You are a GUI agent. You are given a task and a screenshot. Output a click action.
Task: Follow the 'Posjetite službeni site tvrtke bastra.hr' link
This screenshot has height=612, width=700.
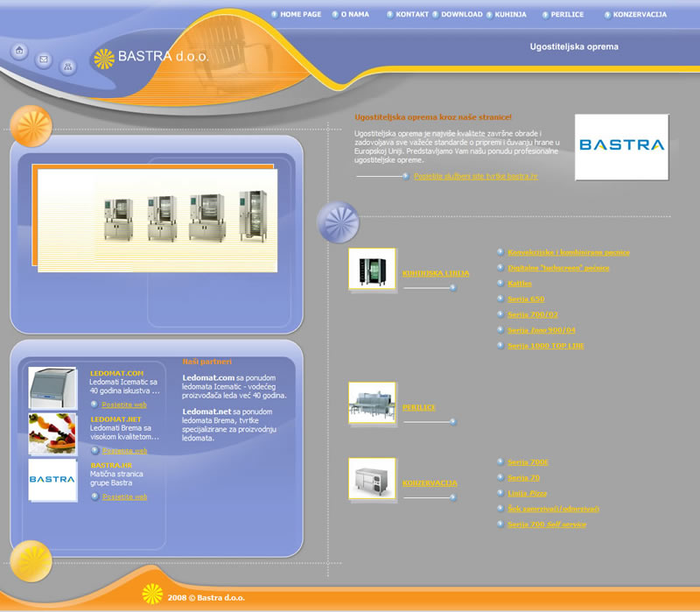point(475,177)
